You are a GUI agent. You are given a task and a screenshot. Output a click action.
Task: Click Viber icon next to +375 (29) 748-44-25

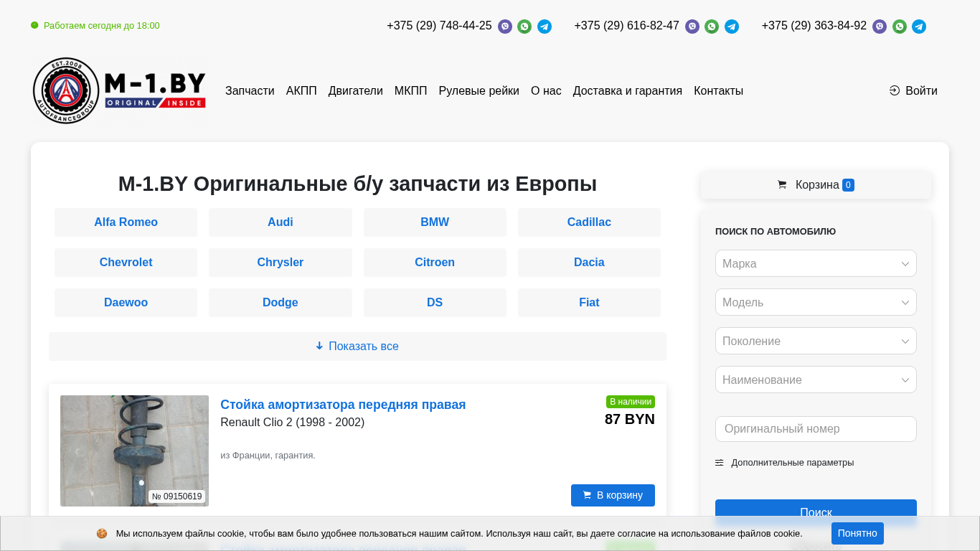(x=505, y=27)
